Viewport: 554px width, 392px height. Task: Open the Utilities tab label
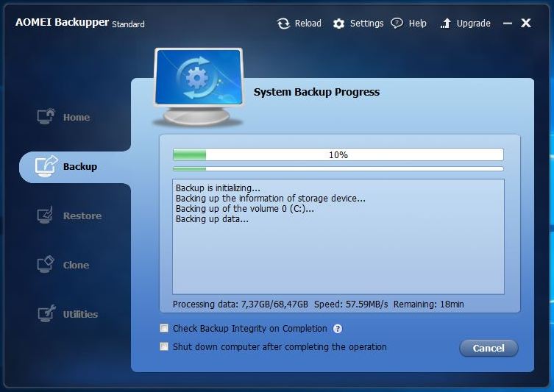(80, 314)
